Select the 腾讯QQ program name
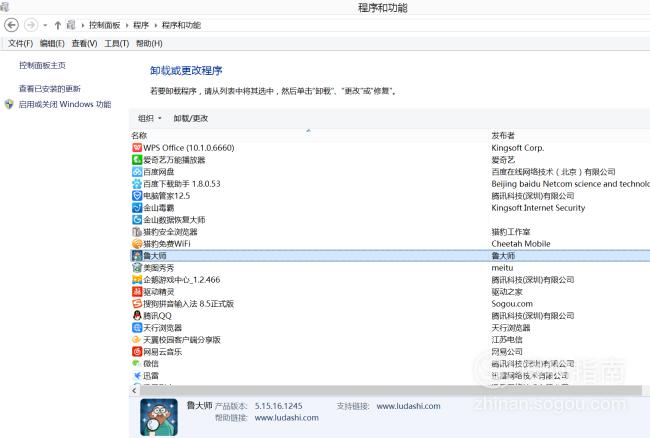The height and width of the screenshot is (438, 650). (x=158, y=316)
